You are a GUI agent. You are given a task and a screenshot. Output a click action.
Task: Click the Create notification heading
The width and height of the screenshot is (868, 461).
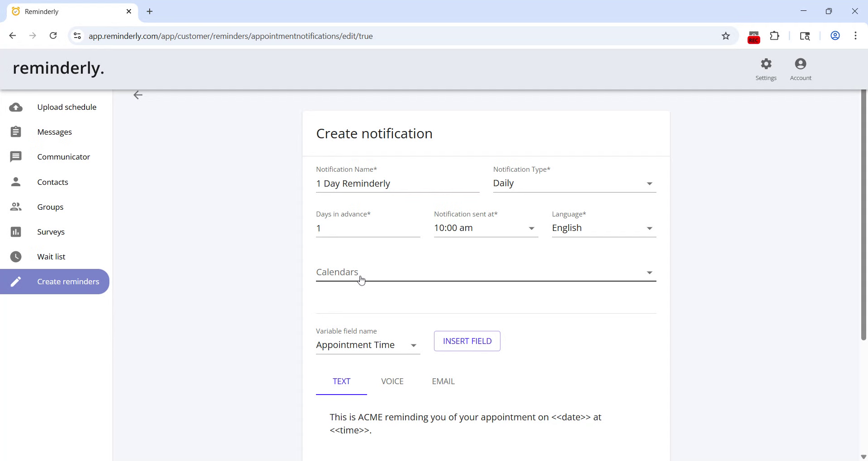point(374,134)
